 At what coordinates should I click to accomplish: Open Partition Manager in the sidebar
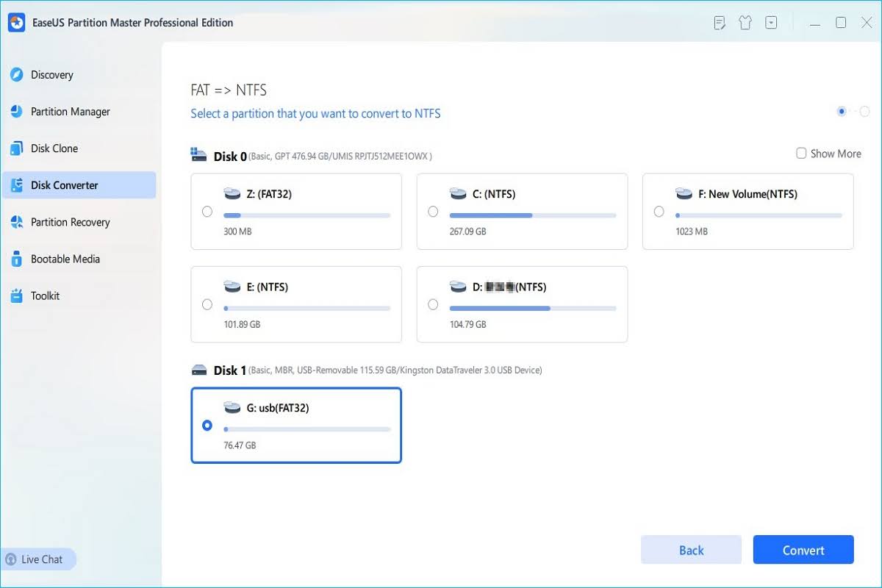pos(79,112)
